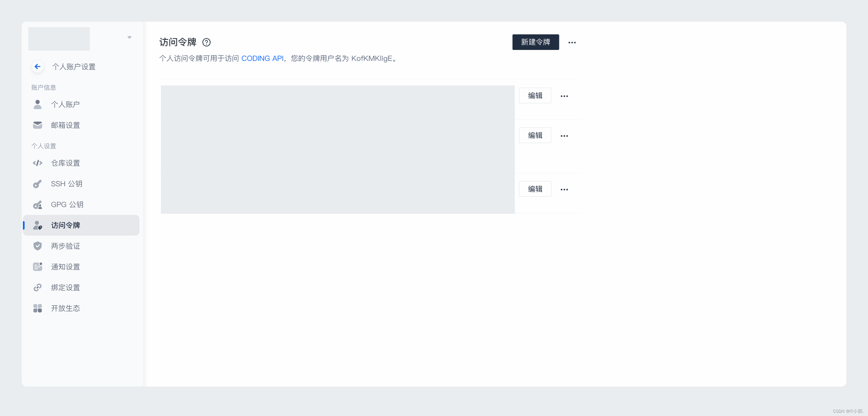Click the link chain icon for 绑定设置
The image size is (868, 416).
[x=37, y=287]
